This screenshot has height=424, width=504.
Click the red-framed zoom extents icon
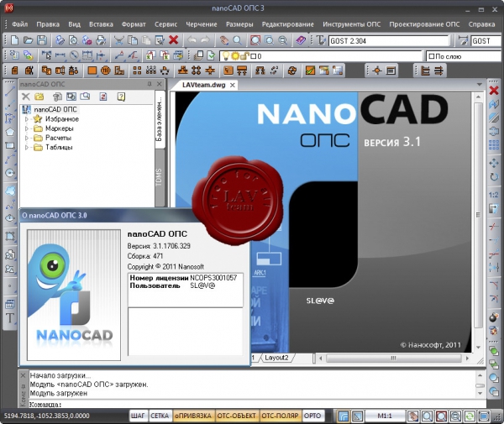pos(255,40)
